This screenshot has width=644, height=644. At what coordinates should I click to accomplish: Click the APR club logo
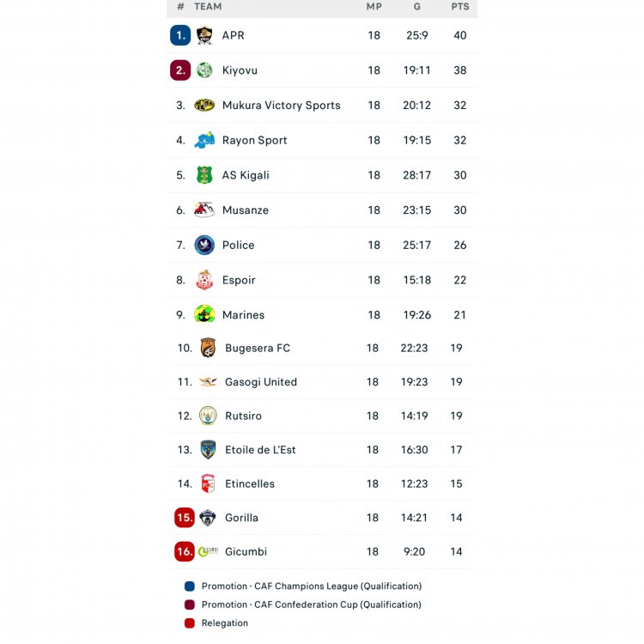[204, 35]
